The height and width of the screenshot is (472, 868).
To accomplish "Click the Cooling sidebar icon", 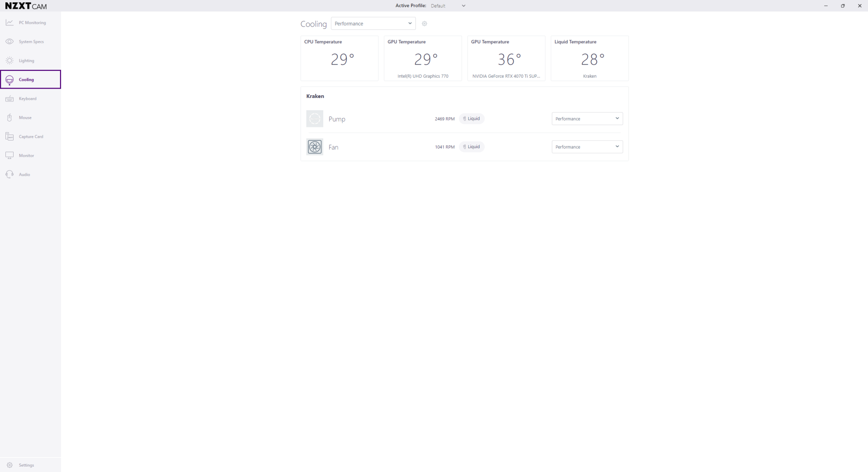I will pyautogui.click(x=9, y=80).
